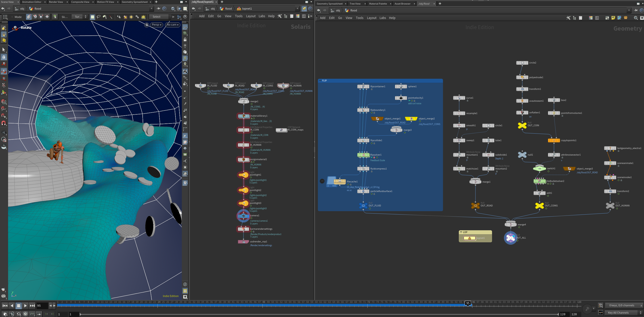Click the current frame number field
The width and height of the screenshot is (644, 317).
click(x=42, y=306)
